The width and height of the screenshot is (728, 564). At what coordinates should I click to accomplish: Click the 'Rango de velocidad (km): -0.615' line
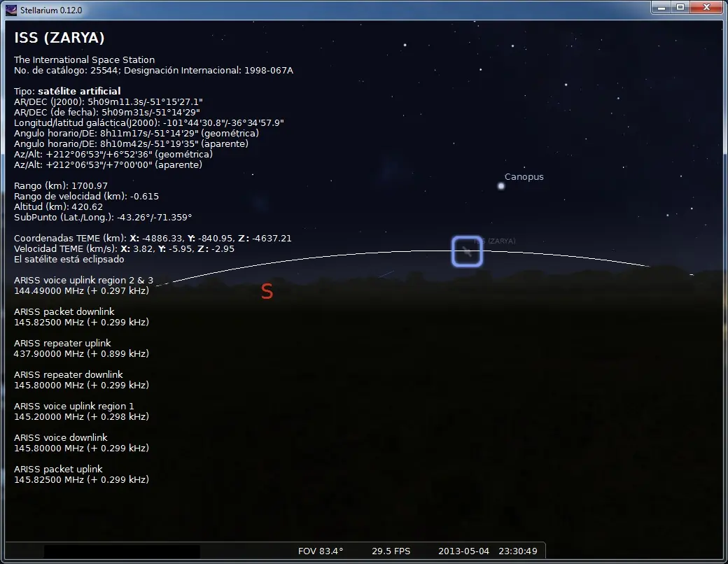tap(86, 197)
